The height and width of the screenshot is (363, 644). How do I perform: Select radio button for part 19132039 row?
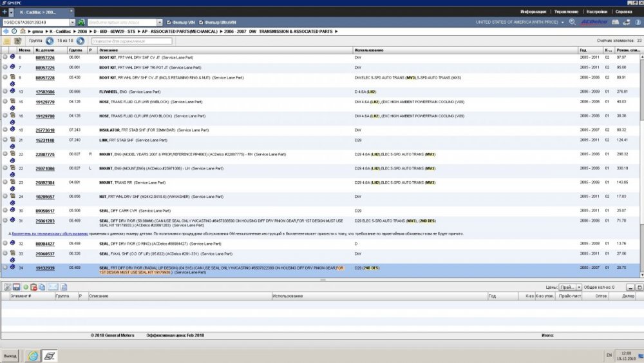tap(5, 267)
